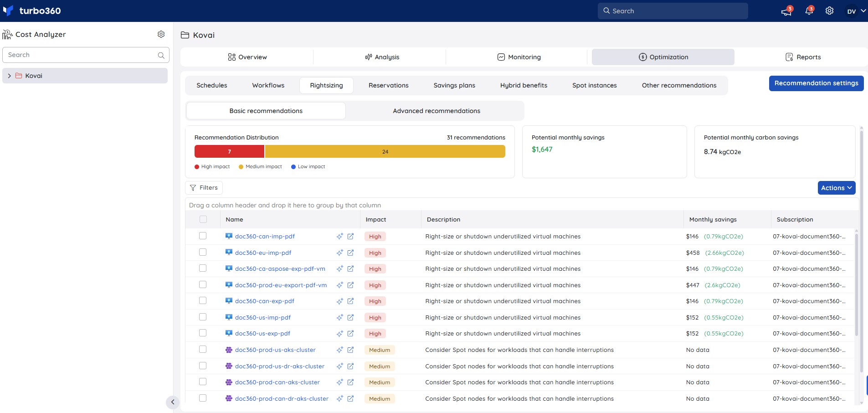868x413 pixels.
Task: Focus the Cost Analyzer sidebar search field
Action: point(86,55)
